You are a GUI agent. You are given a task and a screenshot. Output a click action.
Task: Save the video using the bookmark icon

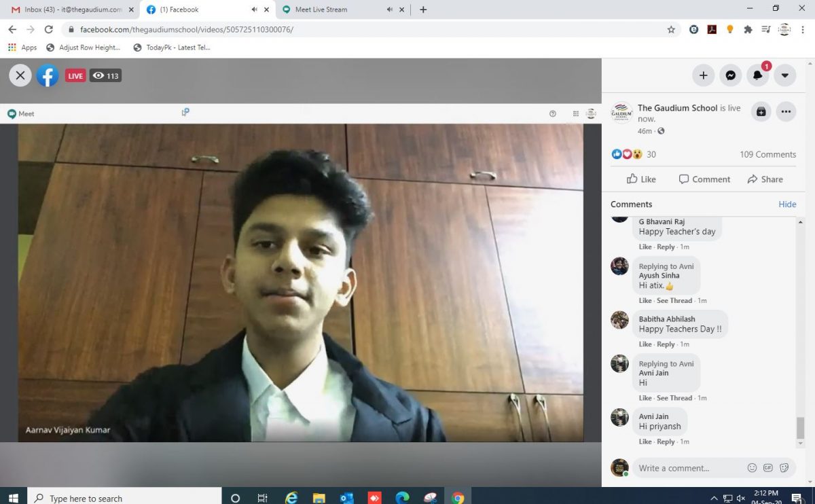(x=761, y=111)
